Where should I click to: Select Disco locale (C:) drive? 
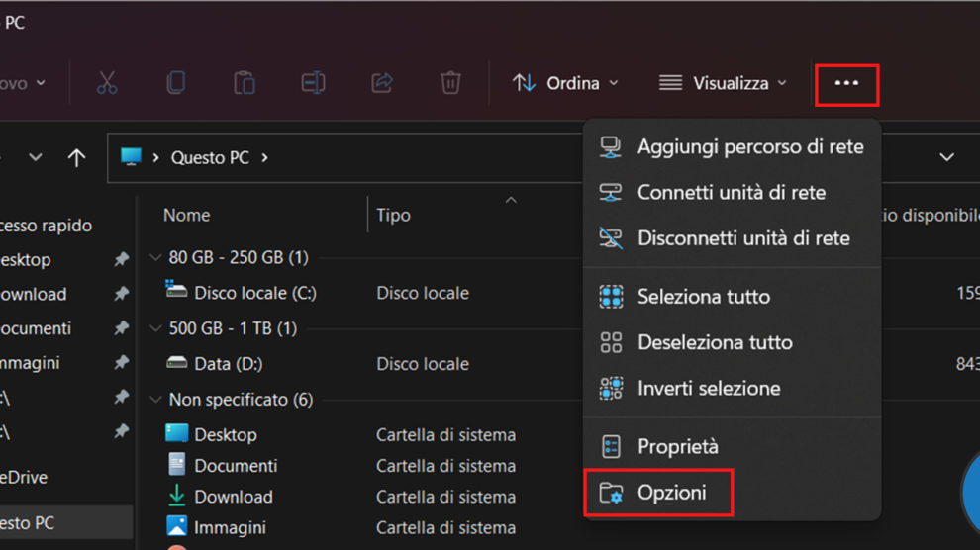coord(254,293)
